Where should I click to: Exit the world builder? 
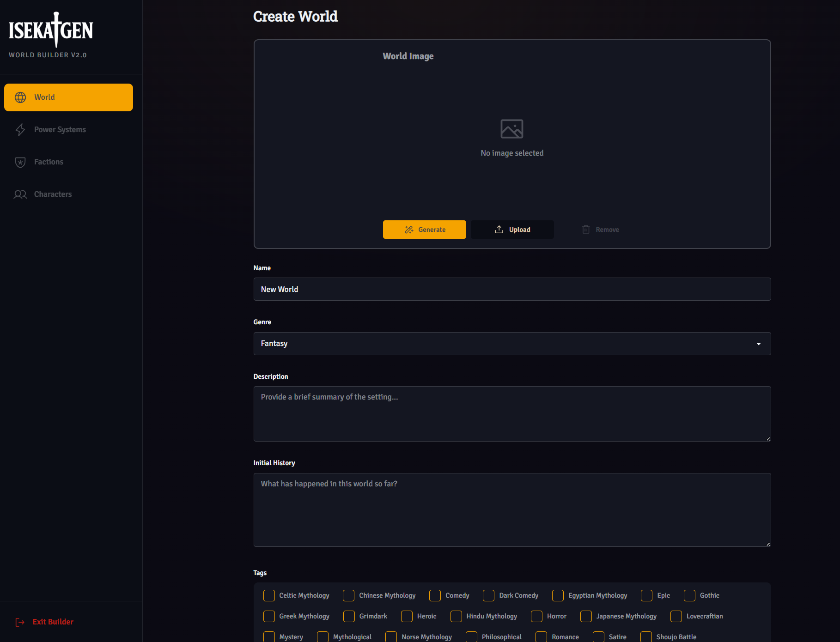click(x=44, y=622)
